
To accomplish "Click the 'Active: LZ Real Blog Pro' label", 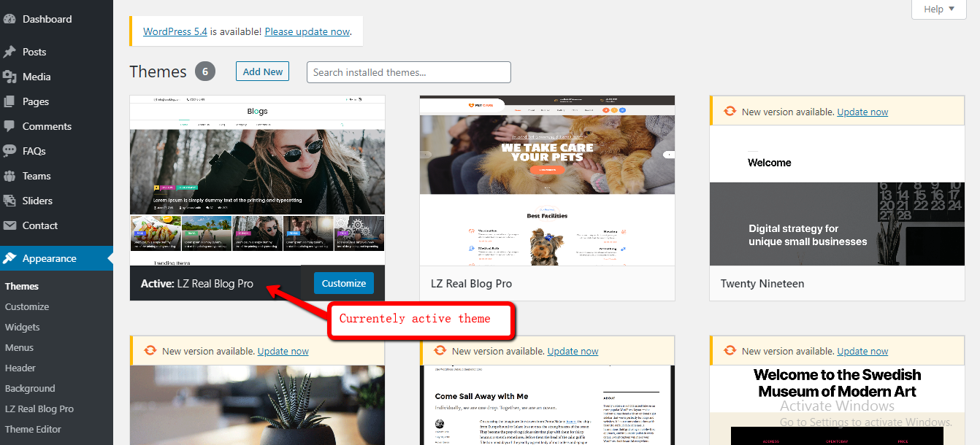I will pyautogui.click(x=197, y=284).
